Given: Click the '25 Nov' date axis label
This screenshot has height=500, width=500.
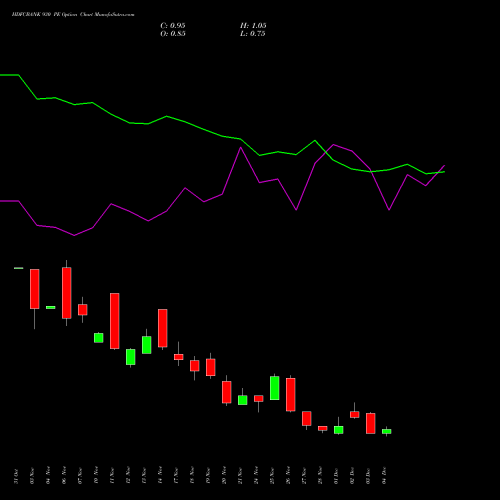Looking at the screenshot, I should click(x=272, y=476).
